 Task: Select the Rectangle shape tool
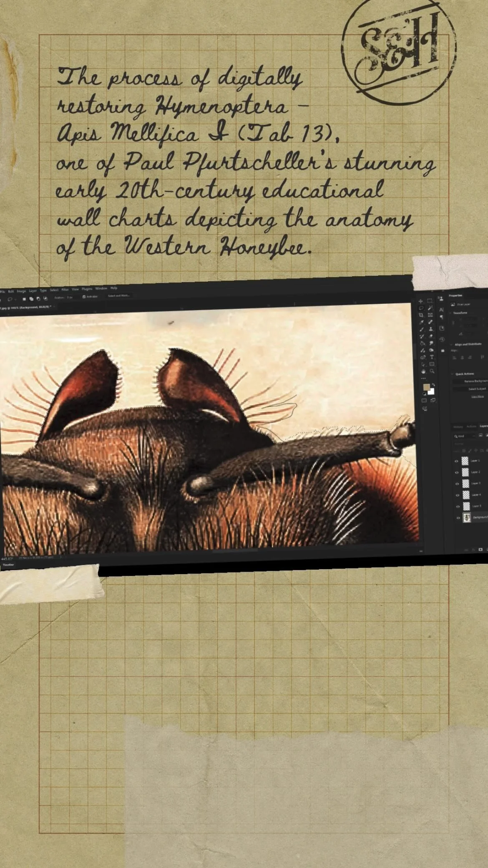tap(432, 364)
